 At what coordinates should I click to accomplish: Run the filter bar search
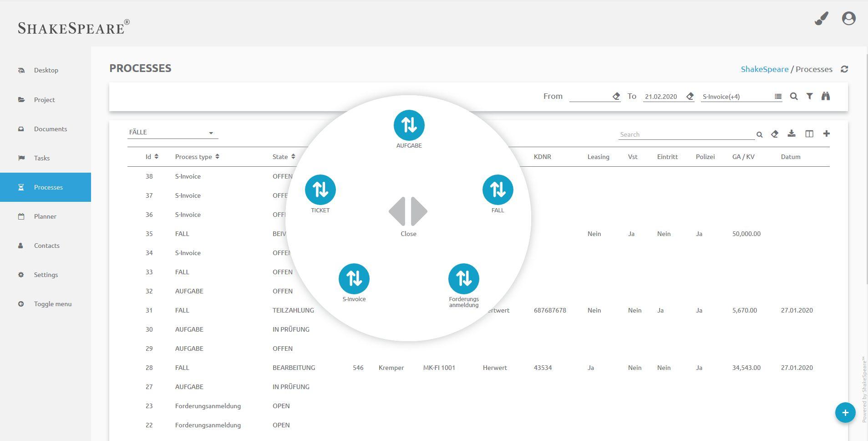click(x=794, y=96)
